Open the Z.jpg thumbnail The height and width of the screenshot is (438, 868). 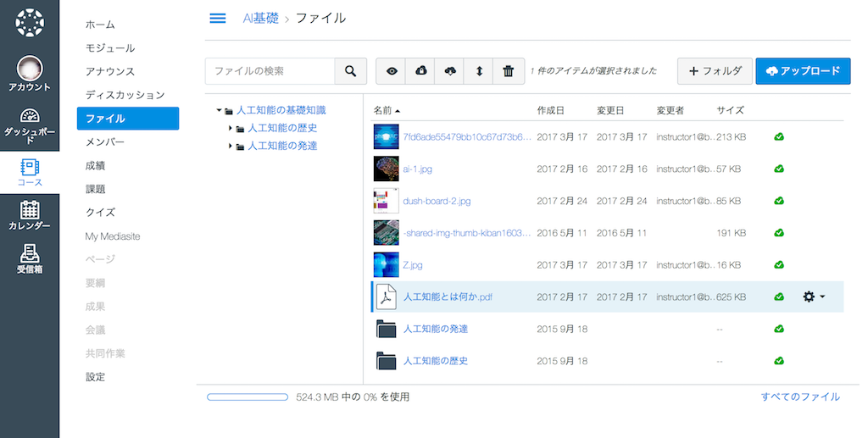pos(386,265)
